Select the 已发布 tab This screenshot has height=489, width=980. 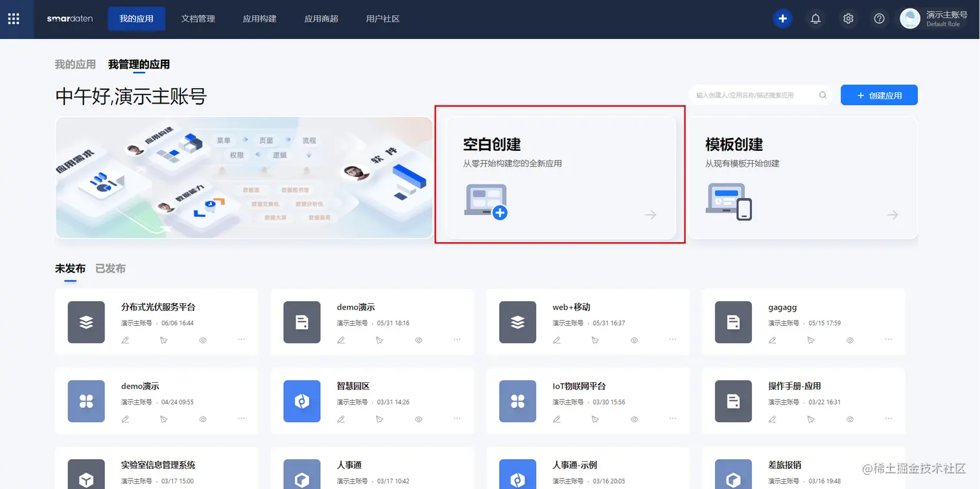pos(110,267)
